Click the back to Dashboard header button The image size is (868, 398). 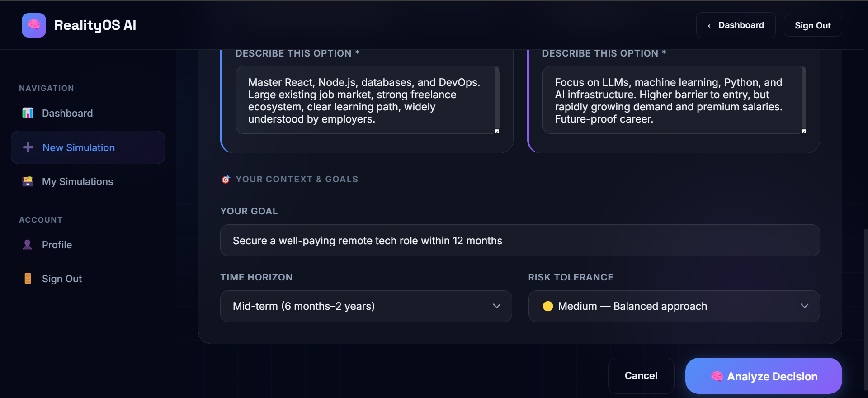coord(736,25)
